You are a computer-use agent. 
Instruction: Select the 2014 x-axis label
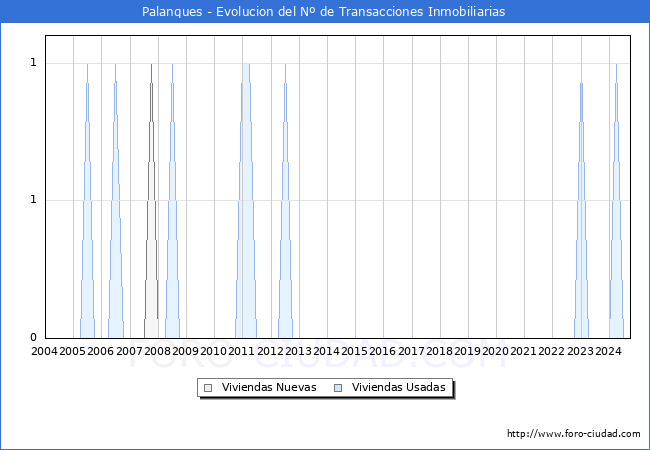[x=326, y=351]
